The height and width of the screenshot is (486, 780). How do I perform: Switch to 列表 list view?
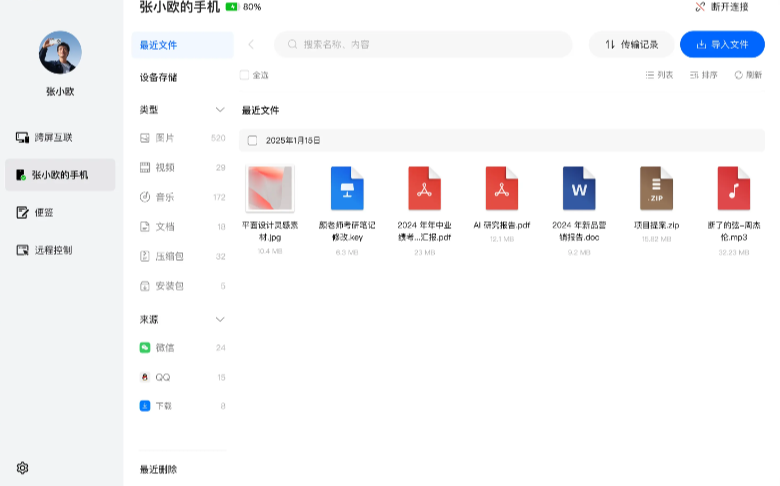tap(659, 75)
